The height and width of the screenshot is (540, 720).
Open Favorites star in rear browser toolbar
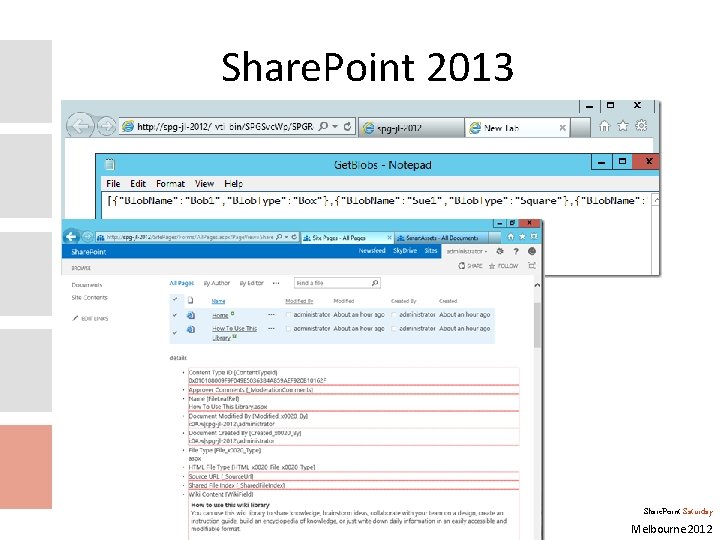623,126
